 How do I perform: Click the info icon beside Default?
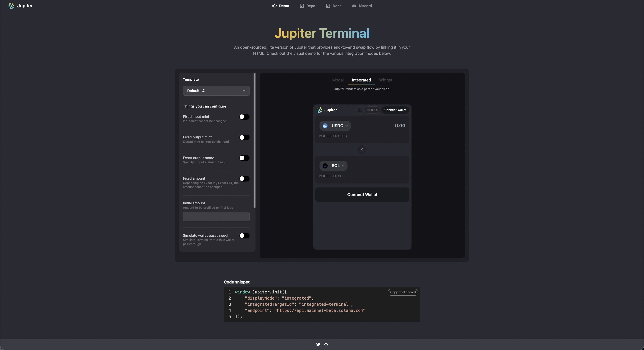click(204, 91)
